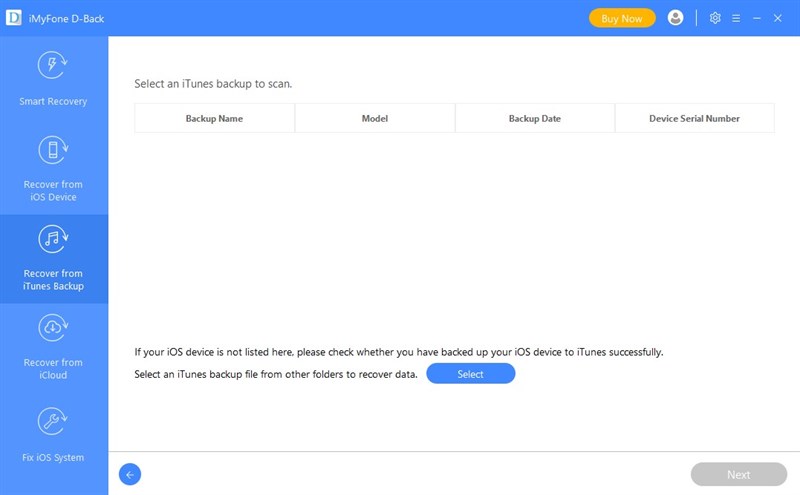This screenshot has height=495, width=800.
Task: Switch to Recover from iCloud label
Action: (53, 368)
